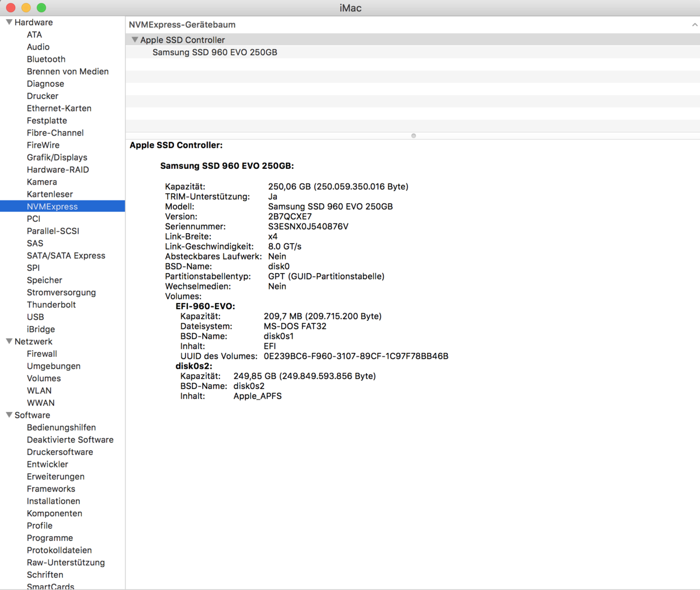Select Entwickler under Software
This screenshot has height=590, width=700.
pyautogui.click(x=48, y=464)
